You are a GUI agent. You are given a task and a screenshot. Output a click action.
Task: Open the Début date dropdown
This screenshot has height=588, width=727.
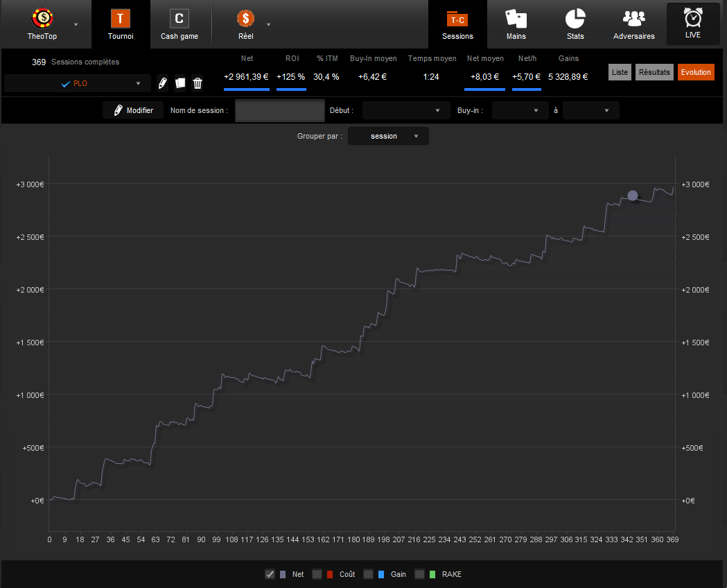pyautogui.click(x=406, y=110)
